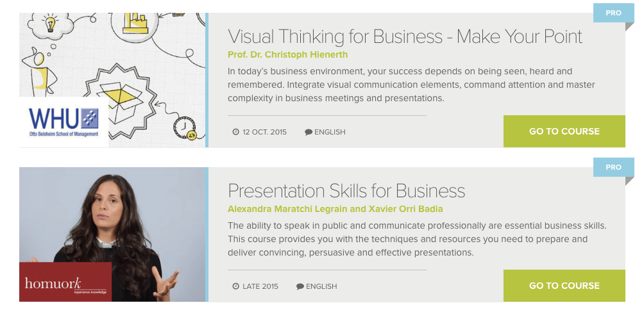Image resolution: width=644 pixels, height=310 pixels.
Task: Open the Visual Thinking for Business title
Action: click(405, 36)
